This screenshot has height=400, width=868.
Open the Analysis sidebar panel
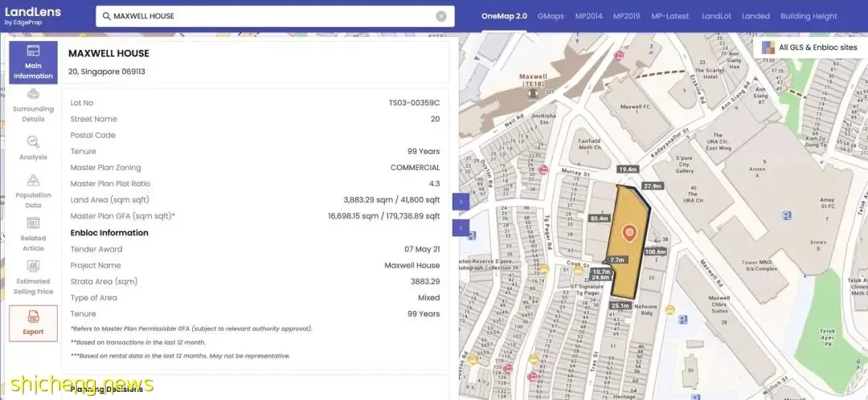33,149
